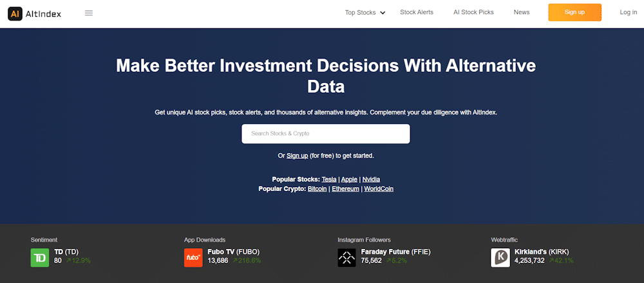Go to AI Stock Picks page

point(473,12)
